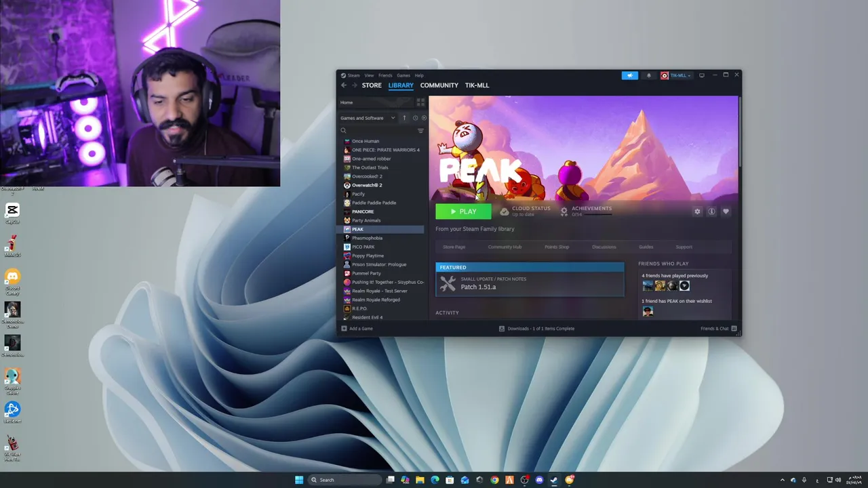This screenshot has height=488, width=868.
Task: Show hidden system tray icons chevron
Action: (x=783, y=480)
